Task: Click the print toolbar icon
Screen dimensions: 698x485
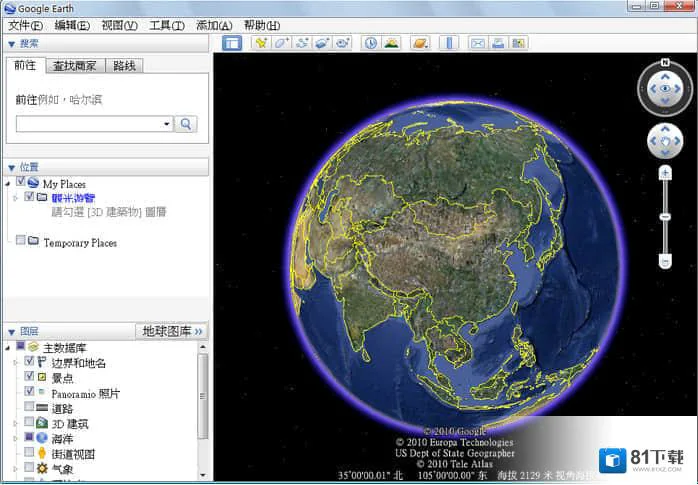Action: [498, 43]
